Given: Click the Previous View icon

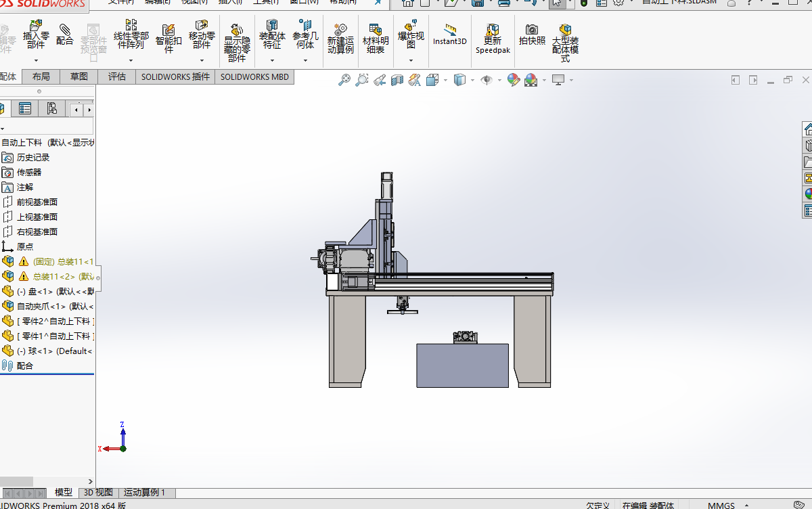Looking at the screenshot, I should click(380, 80).
